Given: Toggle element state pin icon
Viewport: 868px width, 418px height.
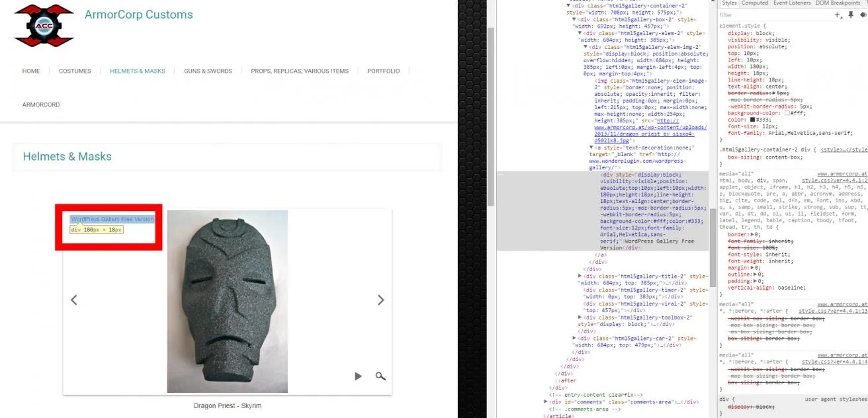Looking at the screenshot, I should (x=851, y=15).
